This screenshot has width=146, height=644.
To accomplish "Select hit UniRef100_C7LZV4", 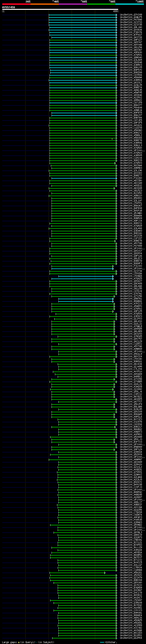I will 131,369.
